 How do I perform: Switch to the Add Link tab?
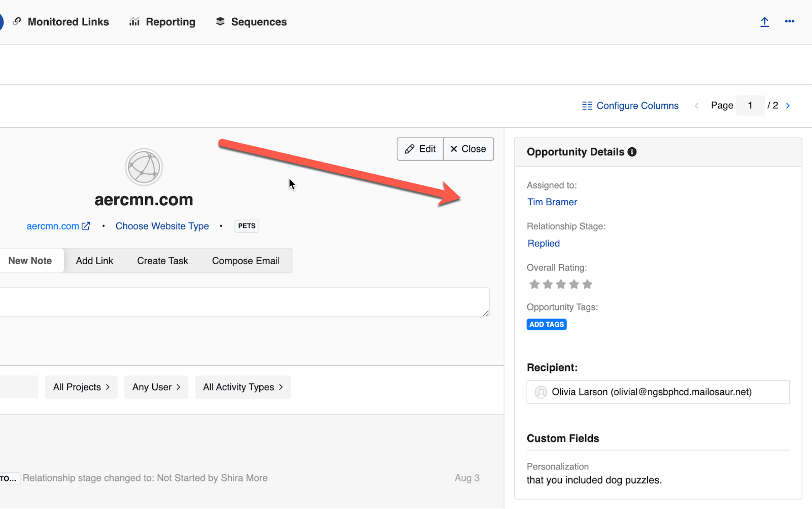click(94, 261)
